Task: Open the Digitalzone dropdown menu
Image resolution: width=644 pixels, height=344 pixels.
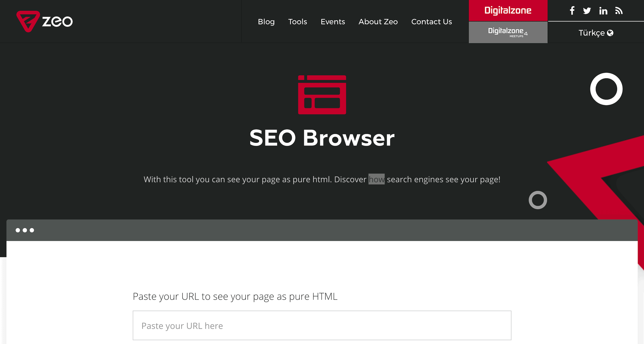Action: pyautogui.click(x=507, y=11)
